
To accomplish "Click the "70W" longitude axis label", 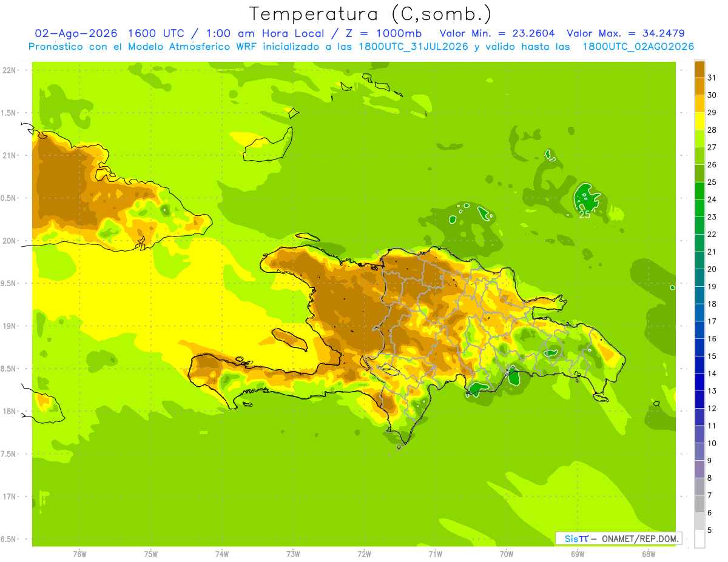I will coord(506,554).
